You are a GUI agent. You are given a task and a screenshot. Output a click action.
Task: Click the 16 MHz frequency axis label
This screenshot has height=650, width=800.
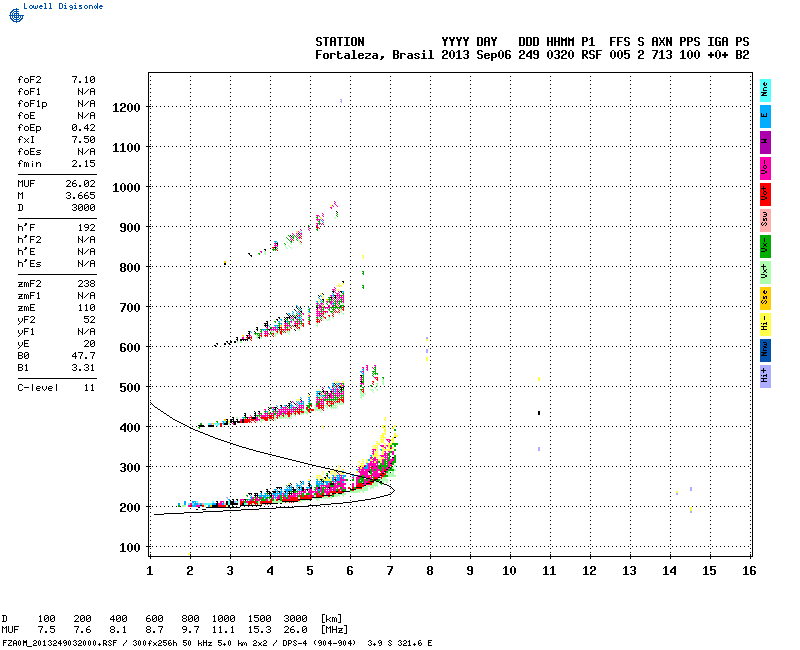(749, 571)
